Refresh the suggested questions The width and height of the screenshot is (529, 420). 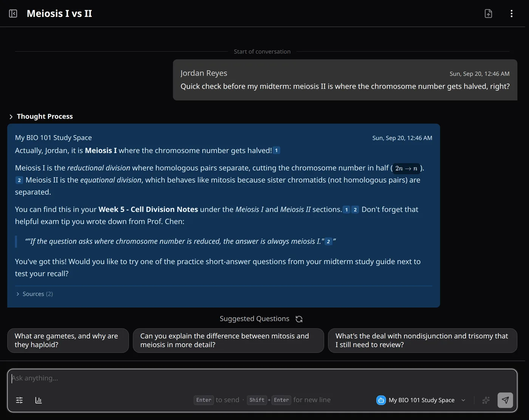point(299,319)
